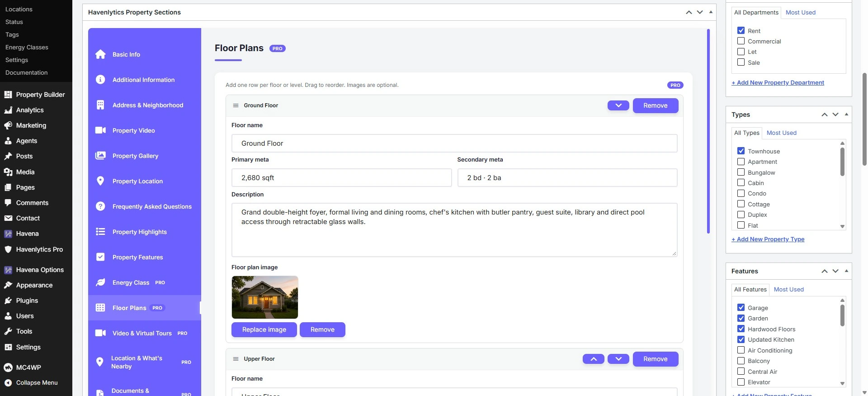Open the Energy Class leaf icon

tap(100, 282)
